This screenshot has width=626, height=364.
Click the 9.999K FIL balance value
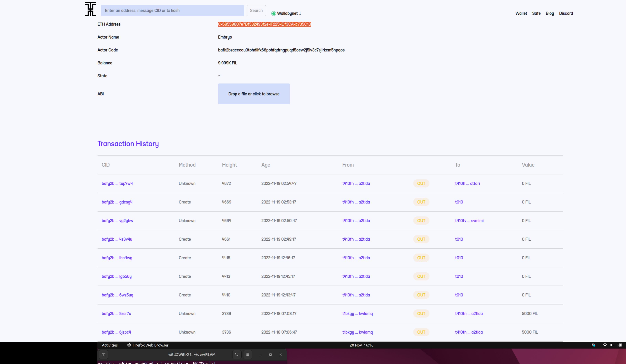pos(227,63)
